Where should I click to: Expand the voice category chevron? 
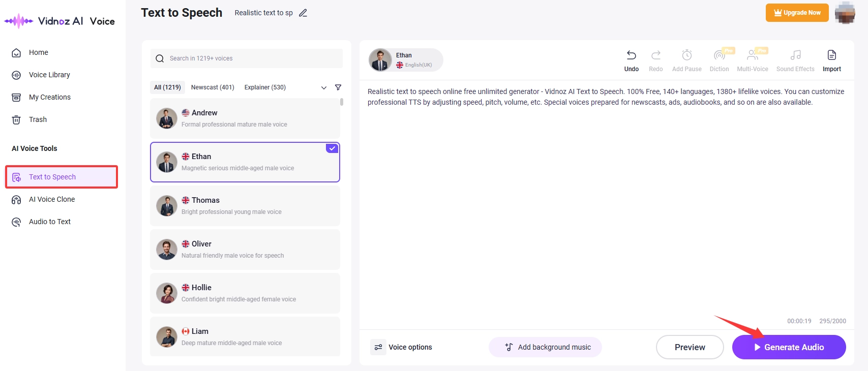click(x=324, y=87)
